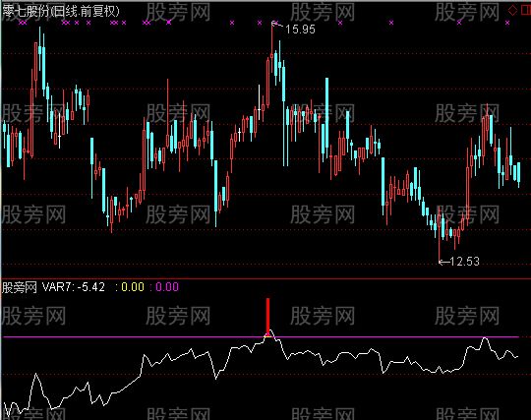Screen dimensions: 531x420
Task: Click the magenta 0.00 indicator value
Action: click(x=167, y=287)
